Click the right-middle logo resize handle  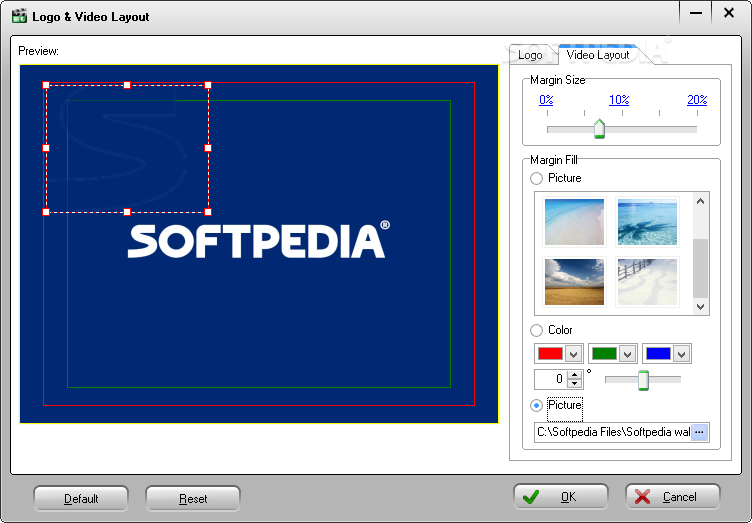208,148
